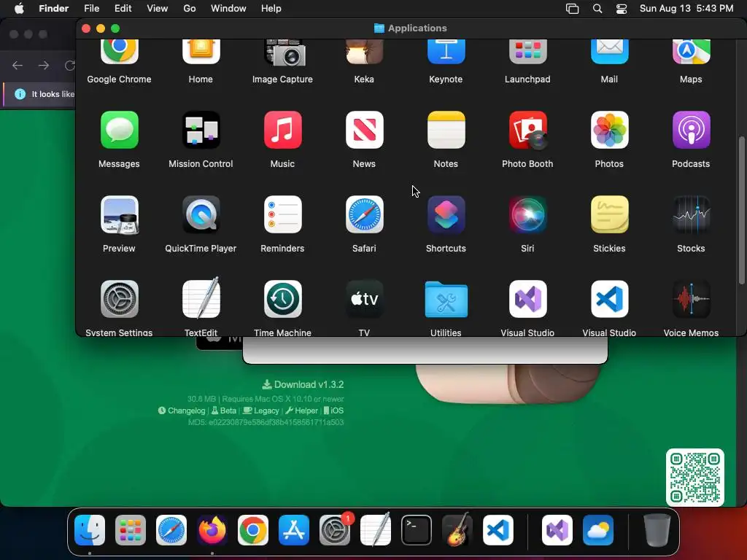
Task: Select the Photos app icon
Action: 609,130
